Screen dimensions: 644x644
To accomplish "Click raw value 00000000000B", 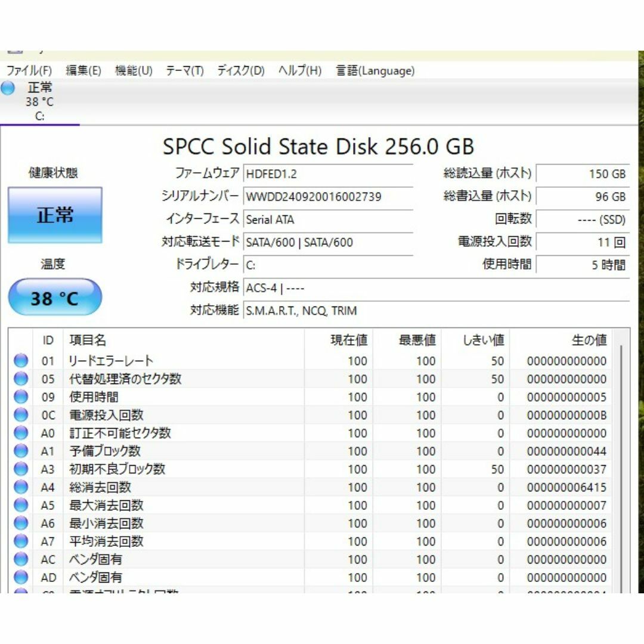I will pos(567,415).
